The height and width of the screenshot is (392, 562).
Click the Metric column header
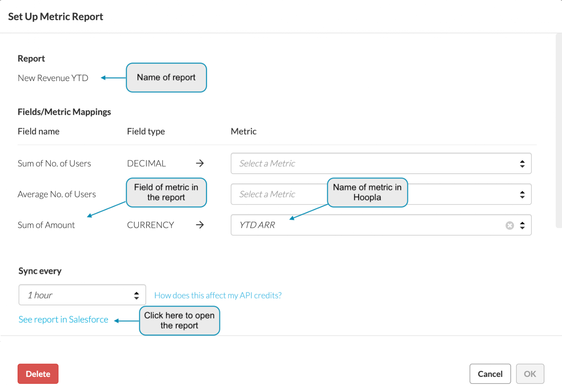[244, 131]
